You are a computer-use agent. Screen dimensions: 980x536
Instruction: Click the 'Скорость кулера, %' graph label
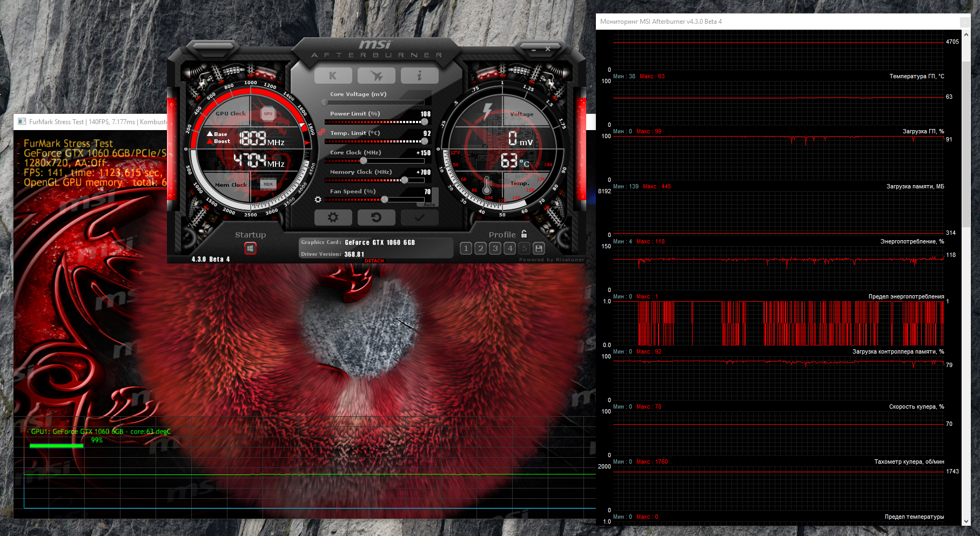(x=917, y=406)
